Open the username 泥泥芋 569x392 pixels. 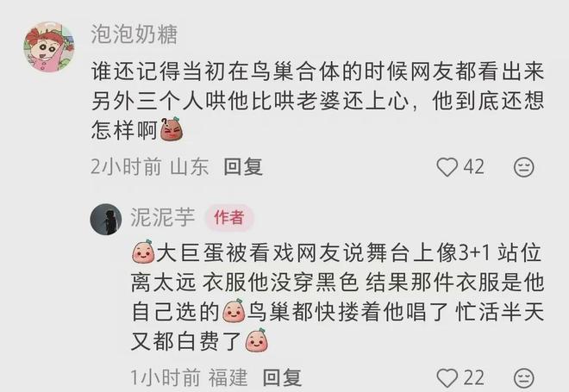click(x=163, y=217)
